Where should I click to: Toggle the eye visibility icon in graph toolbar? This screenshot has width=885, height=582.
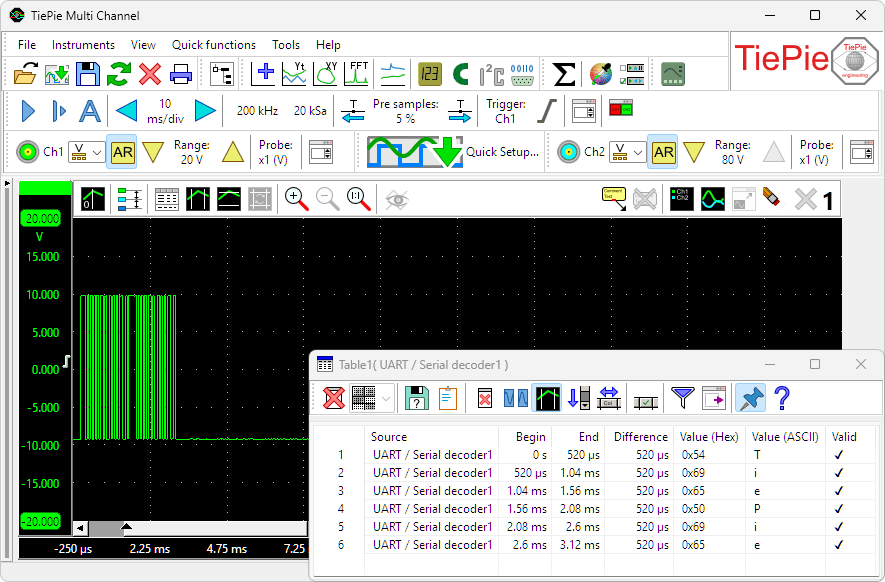coord(397,199)
